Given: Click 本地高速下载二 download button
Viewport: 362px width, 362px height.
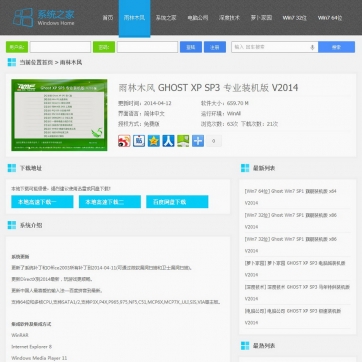Looking at the screenshot, I should pos(110,202).
